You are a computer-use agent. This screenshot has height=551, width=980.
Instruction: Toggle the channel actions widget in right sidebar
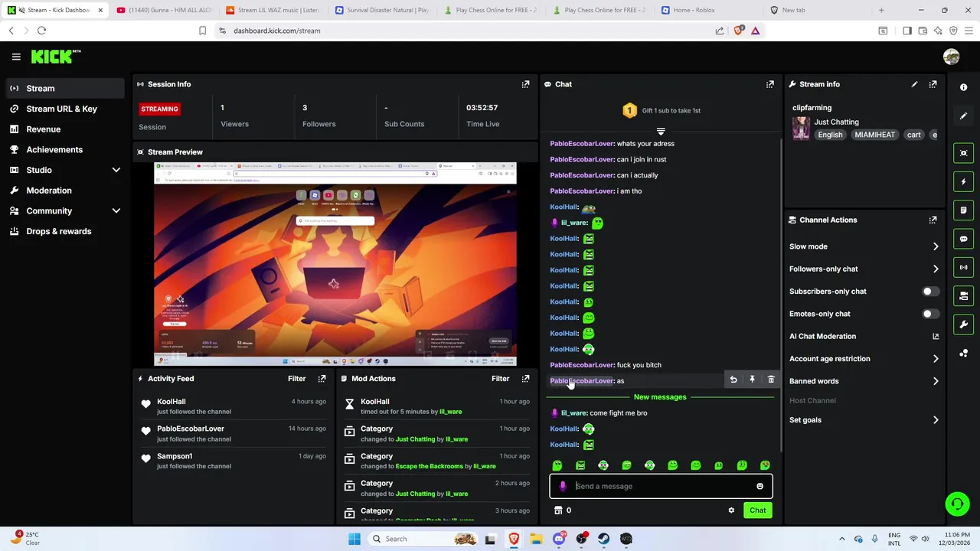pos(963,295)
